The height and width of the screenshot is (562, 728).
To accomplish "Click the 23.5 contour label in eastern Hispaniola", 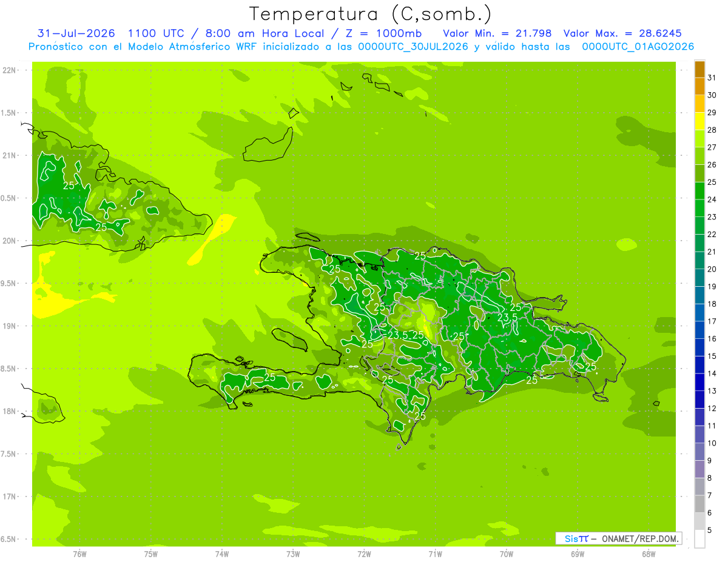I will [507, 317].
